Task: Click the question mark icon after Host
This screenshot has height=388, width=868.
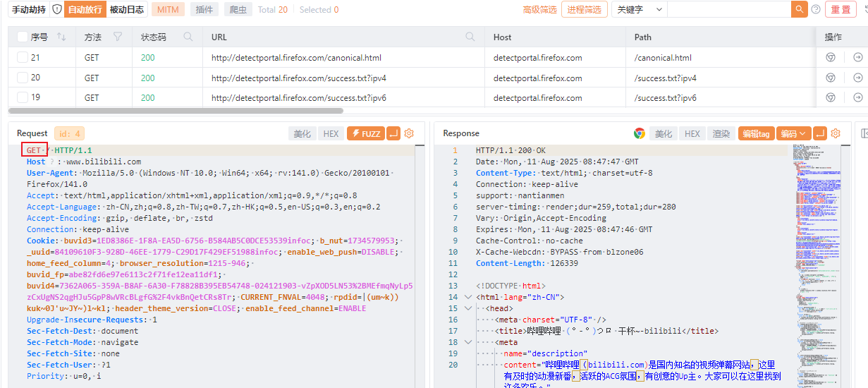Action: point(53,162)
